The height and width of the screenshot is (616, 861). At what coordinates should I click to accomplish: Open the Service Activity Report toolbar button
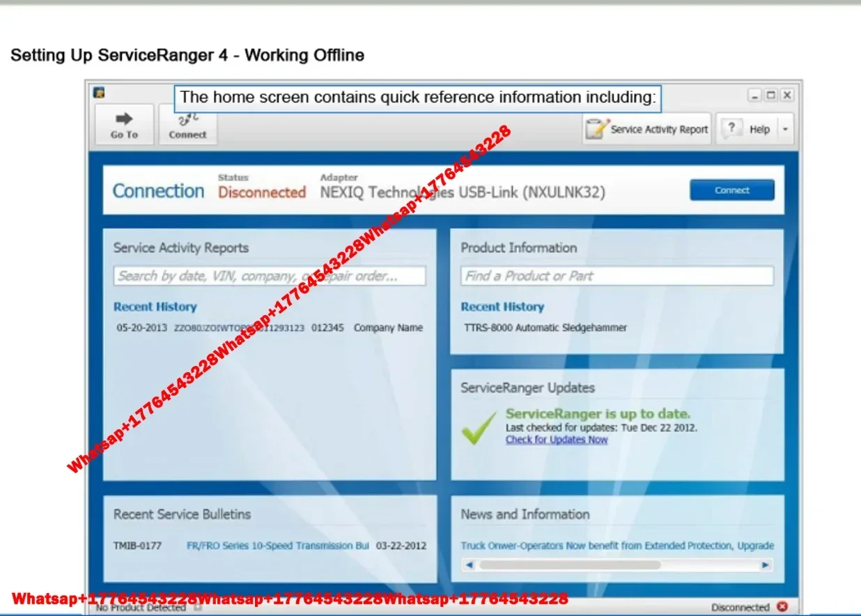coord(646,129)
